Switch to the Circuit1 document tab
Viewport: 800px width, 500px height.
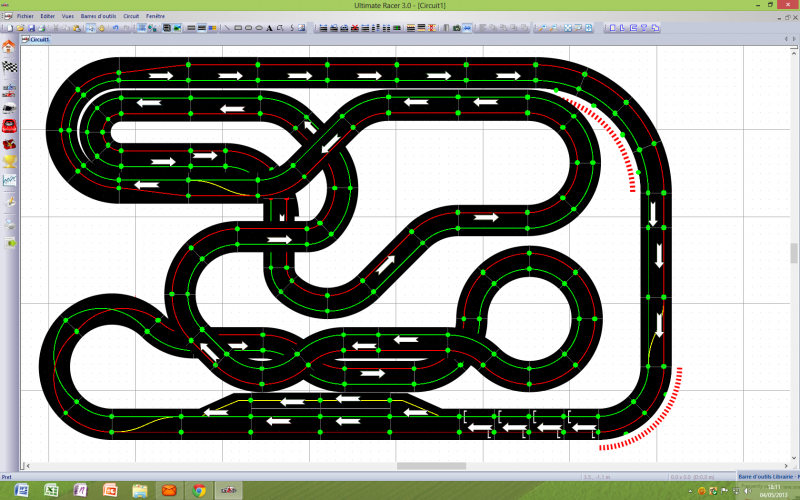pos(40,39)
